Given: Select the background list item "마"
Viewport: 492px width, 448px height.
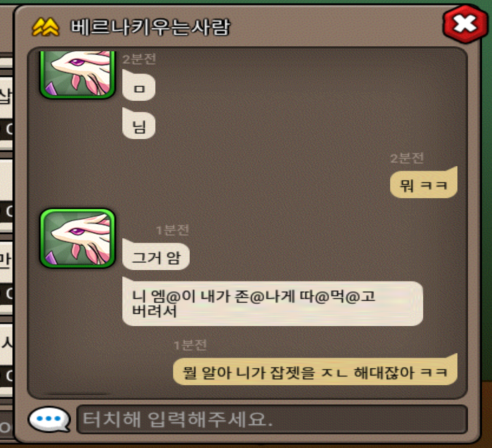Looking at the screenshot, I should pos(6,260).
